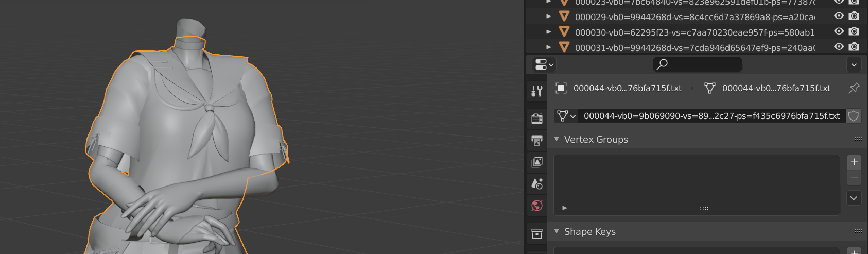Click the mesh data breadcrumb icon
The height and width of the screenshot is (254, 868).
(710, 88)
